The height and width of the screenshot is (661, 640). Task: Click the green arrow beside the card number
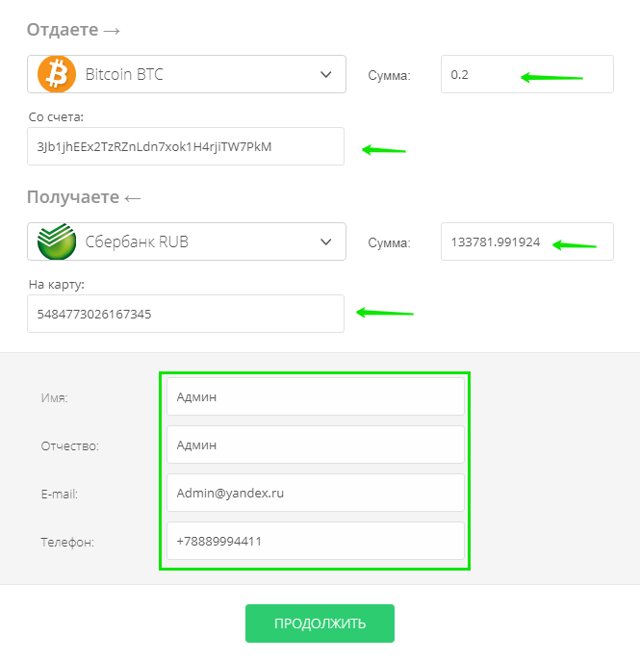386,312
